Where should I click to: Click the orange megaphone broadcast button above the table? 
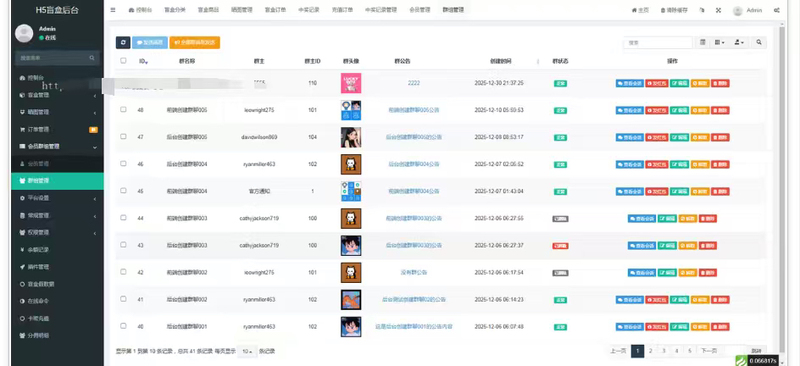tap(194, 43)
